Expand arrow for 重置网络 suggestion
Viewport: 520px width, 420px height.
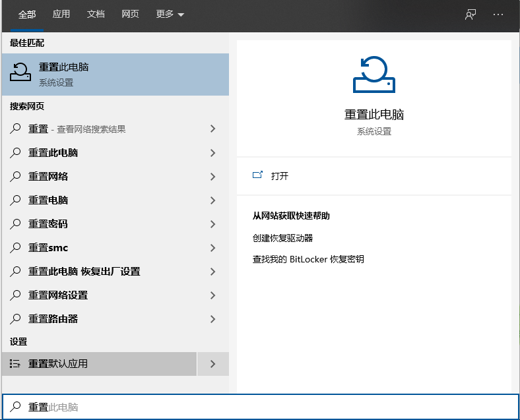tap(212, 177)
